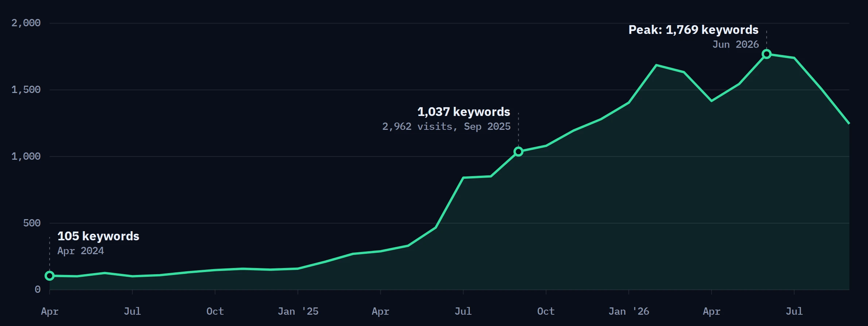Click the "500" y-axis label
Viewport: 868px width, 326px height.
pos(32,223)
